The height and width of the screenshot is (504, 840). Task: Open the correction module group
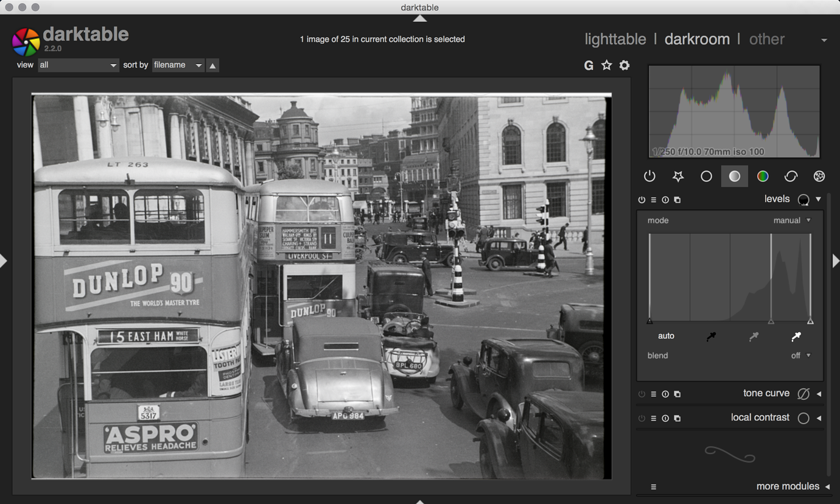(791, 177)
